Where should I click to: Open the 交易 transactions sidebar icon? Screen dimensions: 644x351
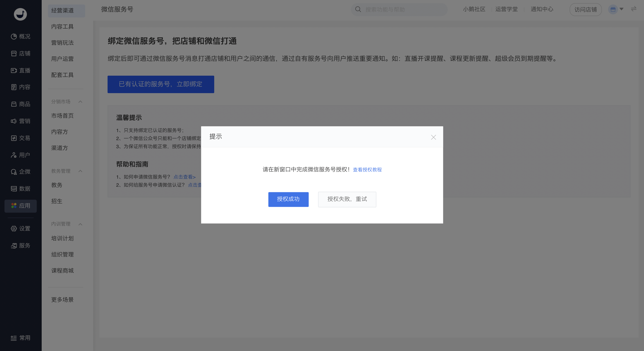point(14,138)
